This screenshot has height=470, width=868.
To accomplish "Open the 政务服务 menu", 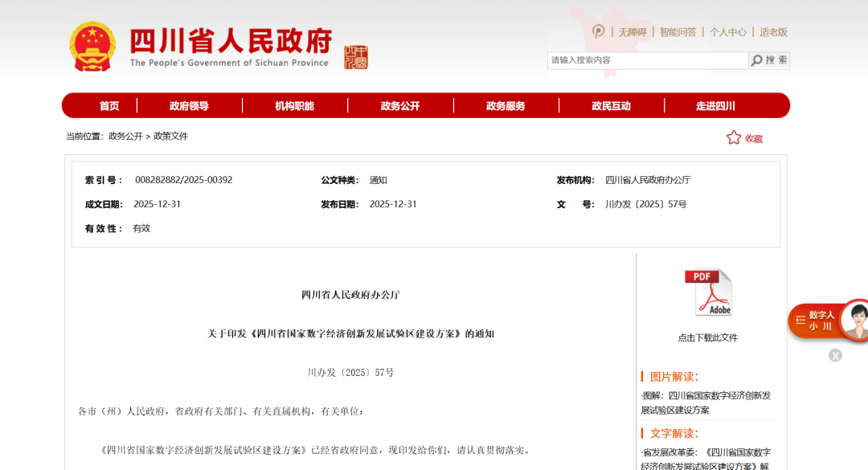I will click(x=506, y=106).
